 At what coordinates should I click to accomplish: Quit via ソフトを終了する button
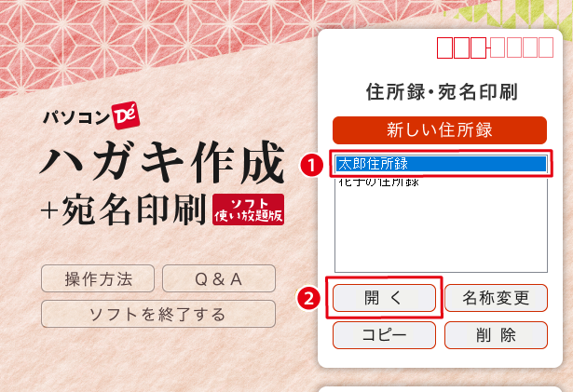[158, 314]
